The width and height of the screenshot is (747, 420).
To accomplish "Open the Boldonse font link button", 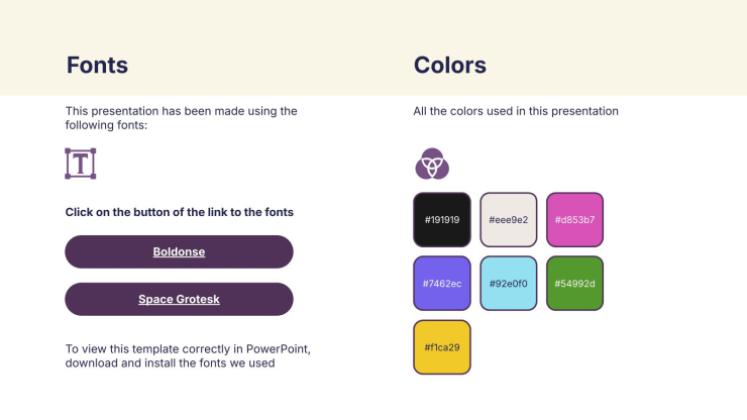I will pyautogui.click(x=179, y=251).
